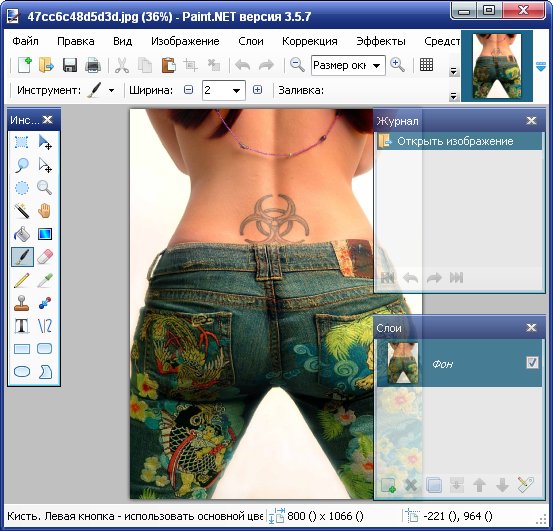
Task: Expand the Размер окна zoom dropdown
Action: (x=376, y=66)
